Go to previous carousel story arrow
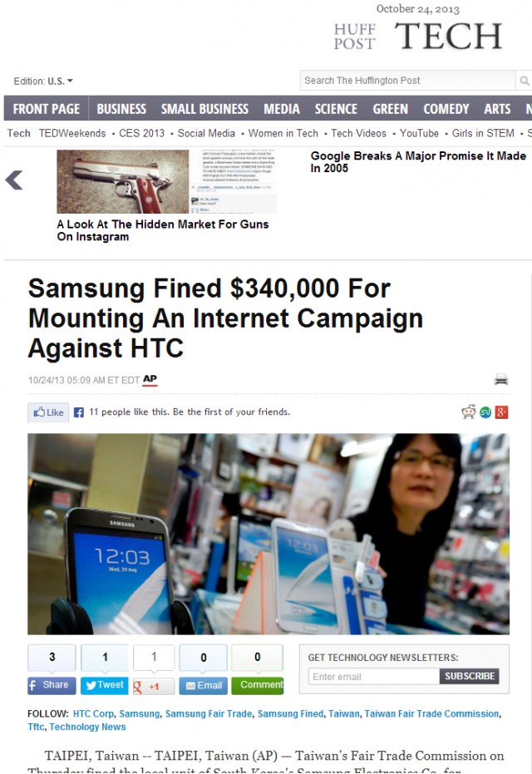This screenshot has height=774, width=532. pos(14,180)
